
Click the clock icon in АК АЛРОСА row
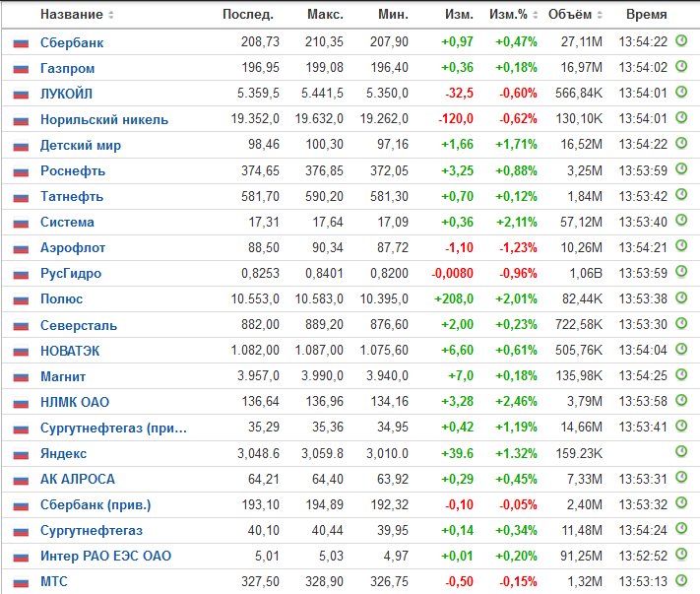click(681, 477)
